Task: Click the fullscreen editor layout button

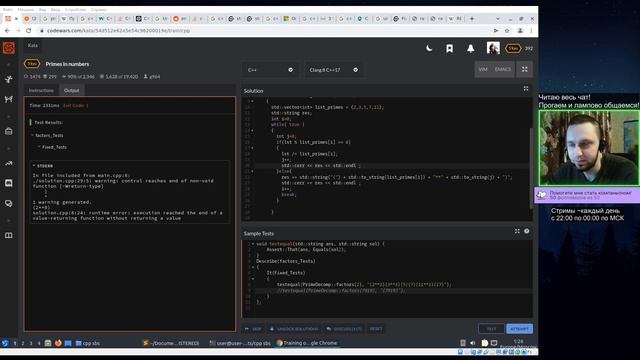Action: click(524, 69)
